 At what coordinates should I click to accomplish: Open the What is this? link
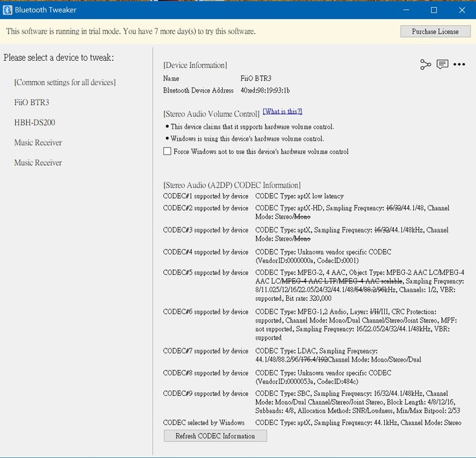point(282,112)
